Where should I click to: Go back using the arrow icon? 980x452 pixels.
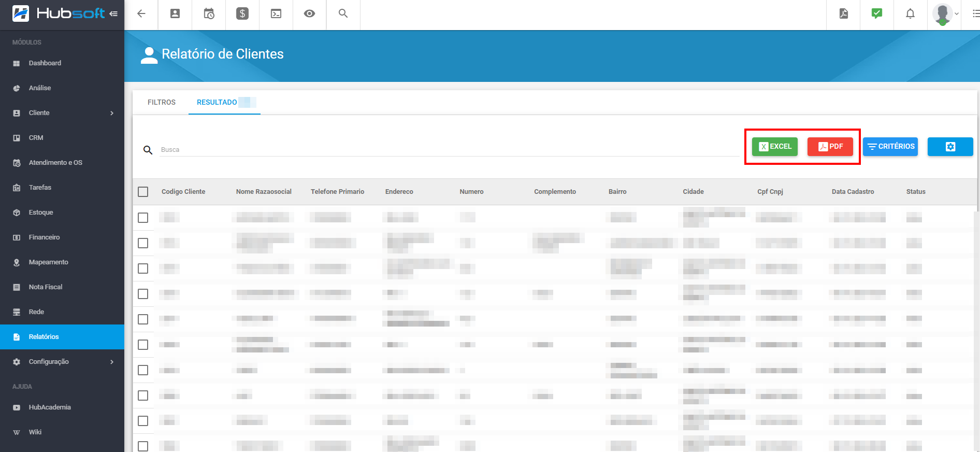coord(141,14)
